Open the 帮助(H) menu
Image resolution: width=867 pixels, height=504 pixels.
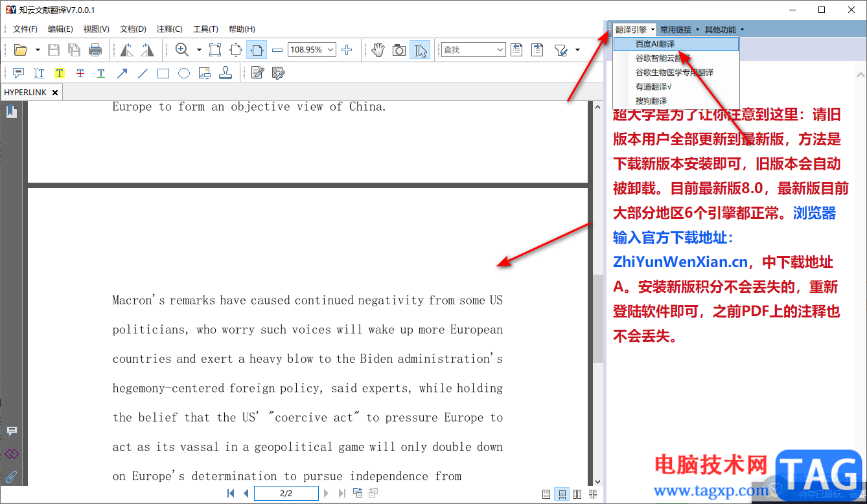click(242, 29)
